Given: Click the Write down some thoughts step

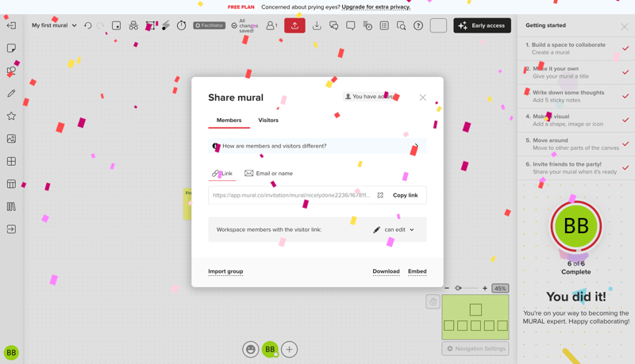Looking at the screenshot, I should click(576, 96).
